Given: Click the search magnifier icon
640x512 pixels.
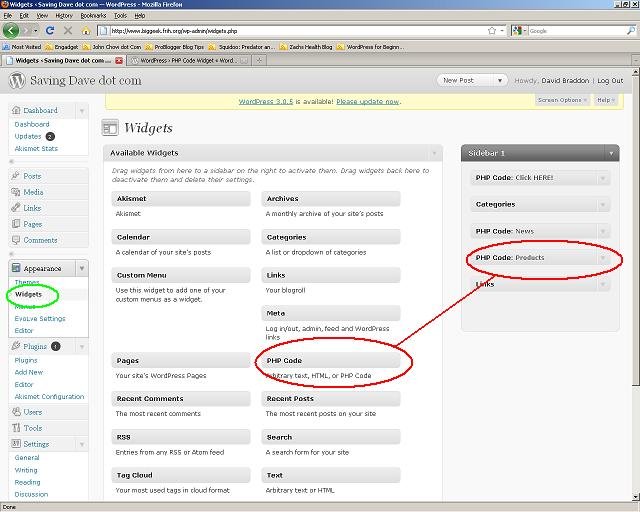Looking at the screenshot, I should click(x=631, y=31).
